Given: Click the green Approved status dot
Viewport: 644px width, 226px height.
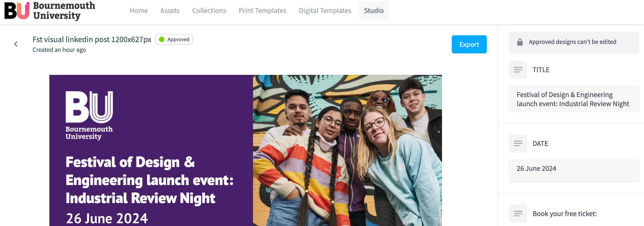Looking at the screenshot, I should (x=162, y=39).
